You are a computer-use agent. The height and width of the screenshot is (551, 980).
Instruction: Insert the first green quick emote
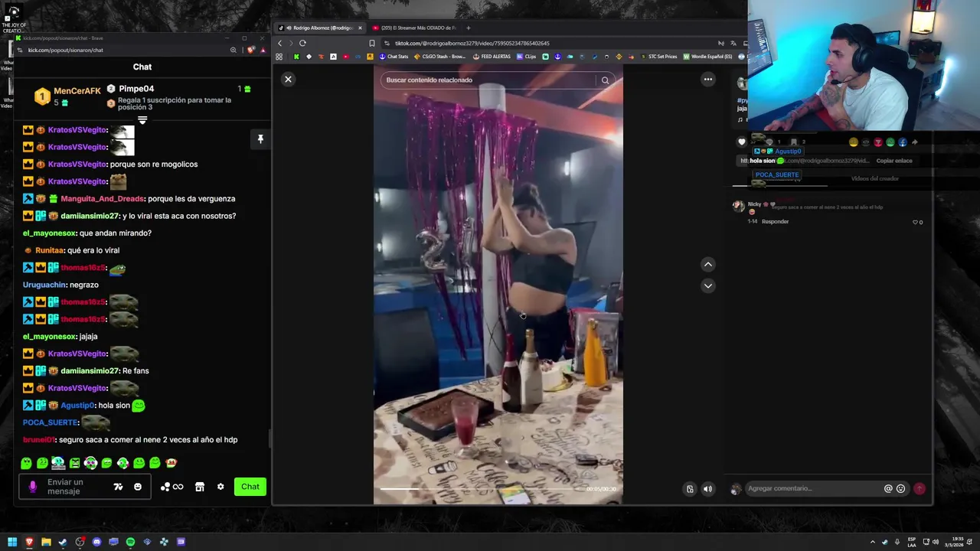26,463
